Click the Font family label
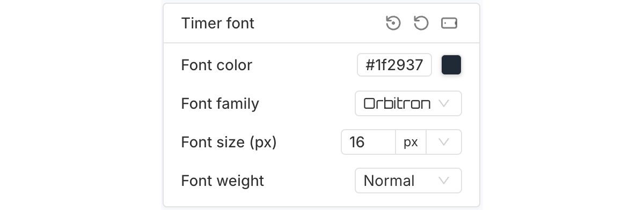Viewport: 644px width, 210px height. click(220, 103)
